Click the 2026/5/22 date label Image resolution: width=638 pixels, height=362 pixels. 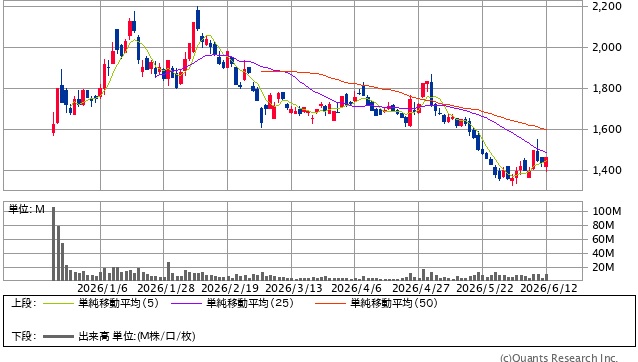pyautogui.click(x=485, y=288)
